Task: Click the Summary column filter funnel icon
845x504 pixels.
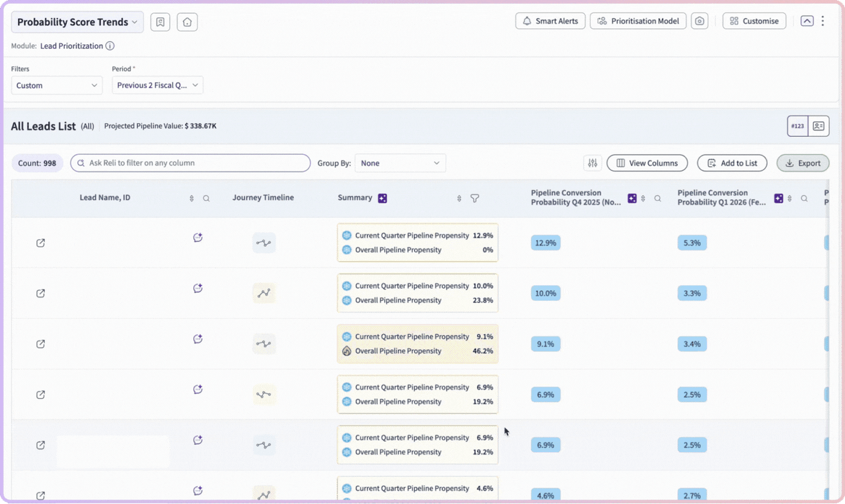Action: click(474, 198)
